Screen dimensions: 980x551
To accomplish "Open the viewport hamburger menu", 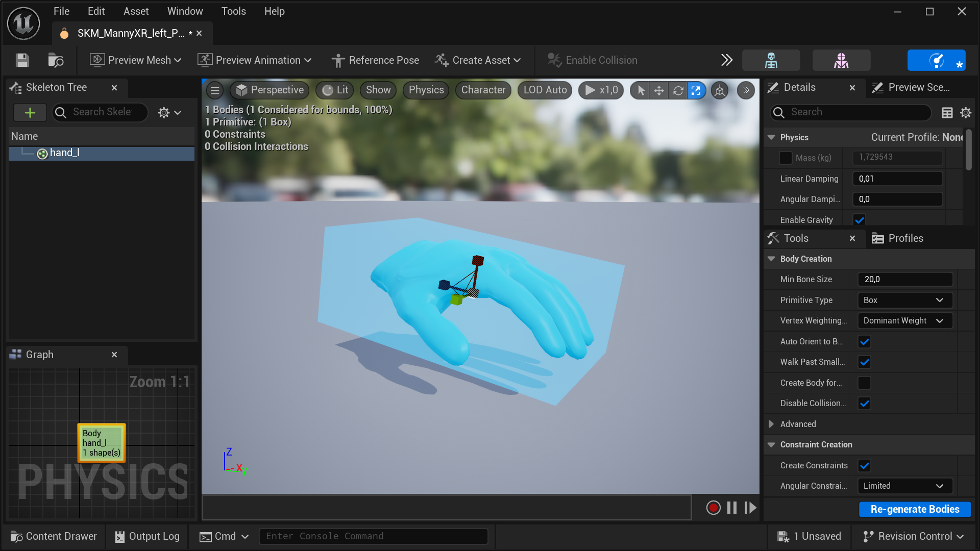I will pos(214,90).
